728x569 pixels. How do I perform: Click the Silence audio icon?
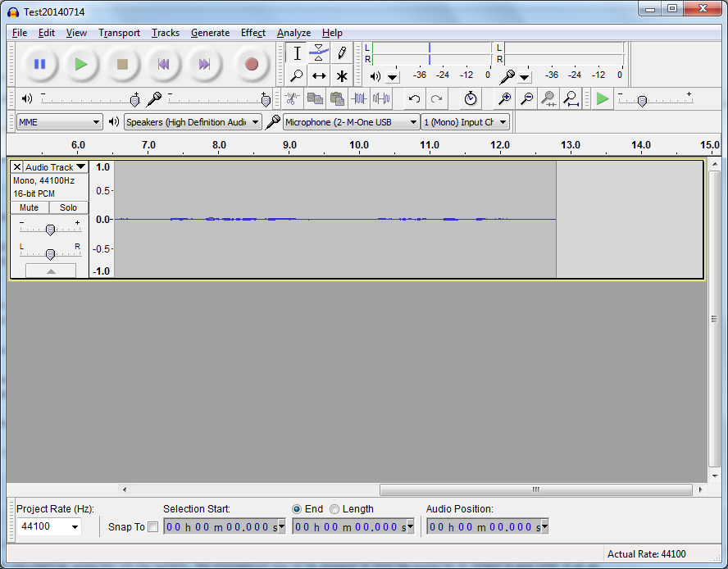point(381,98)
